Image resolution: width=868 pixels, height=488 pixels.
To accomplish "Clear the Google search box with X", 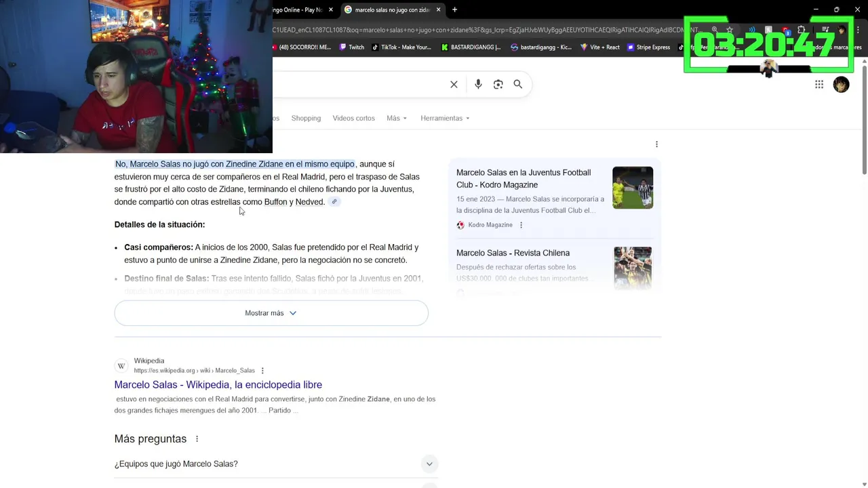I will click(x=454, y=84).
